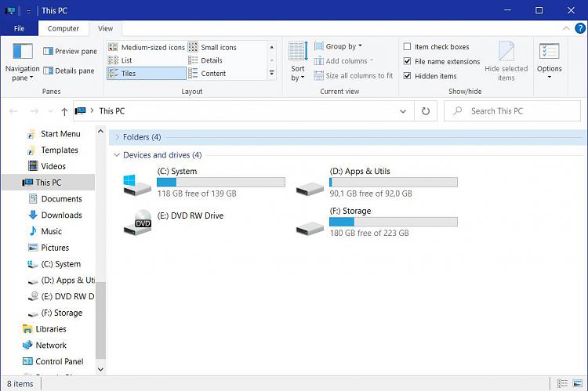Image resolution: width=588 pixels, height=391 pixels.
Task: Expand the layout gallery more arrow
Action: [272, 73]
